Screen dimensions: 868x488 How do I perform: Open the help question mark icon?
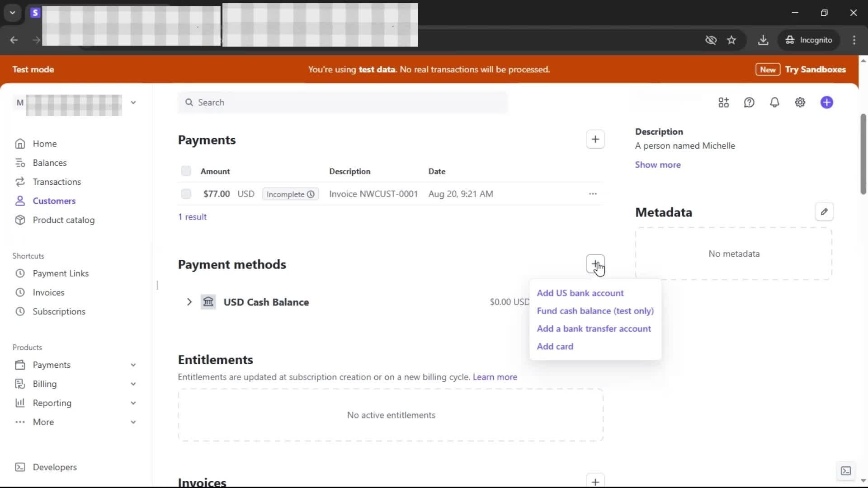[749, 103]
